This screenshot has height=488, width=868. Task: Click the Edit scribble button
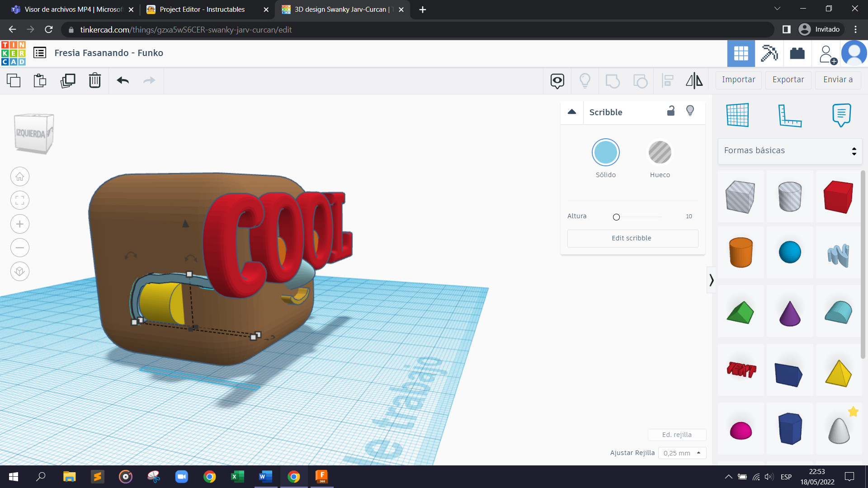pos(632,238)
